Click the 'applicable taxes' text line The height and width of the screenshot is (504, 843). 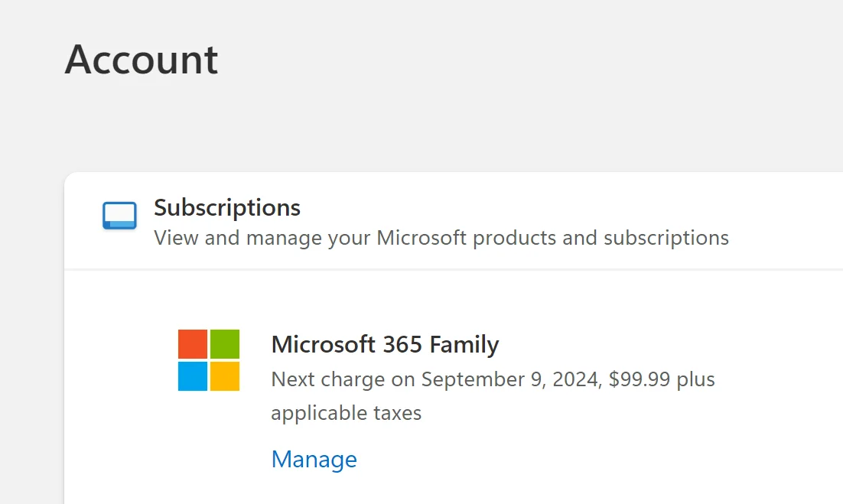[x=347, y=413]
